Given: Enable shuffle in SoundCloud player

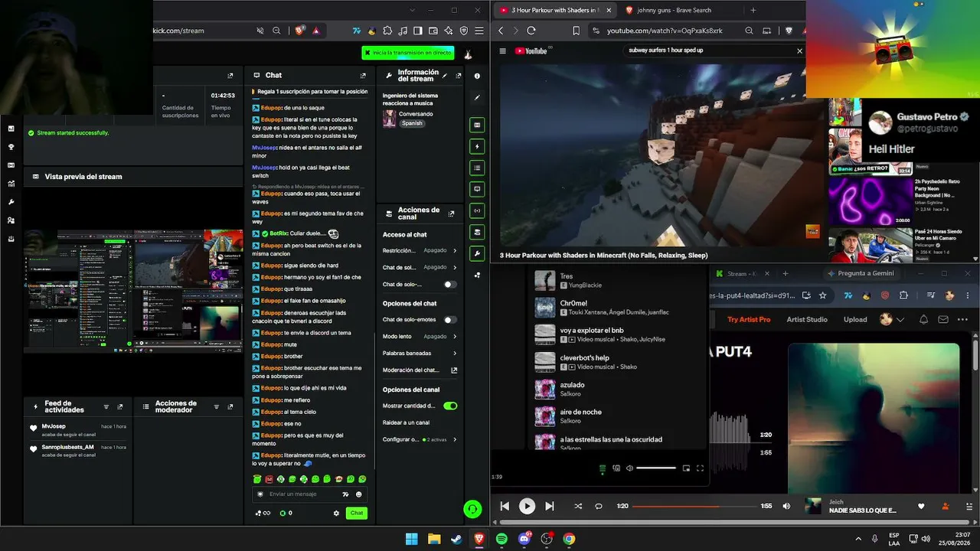Looking at the screenshot, I should click(x=577, y=506).
